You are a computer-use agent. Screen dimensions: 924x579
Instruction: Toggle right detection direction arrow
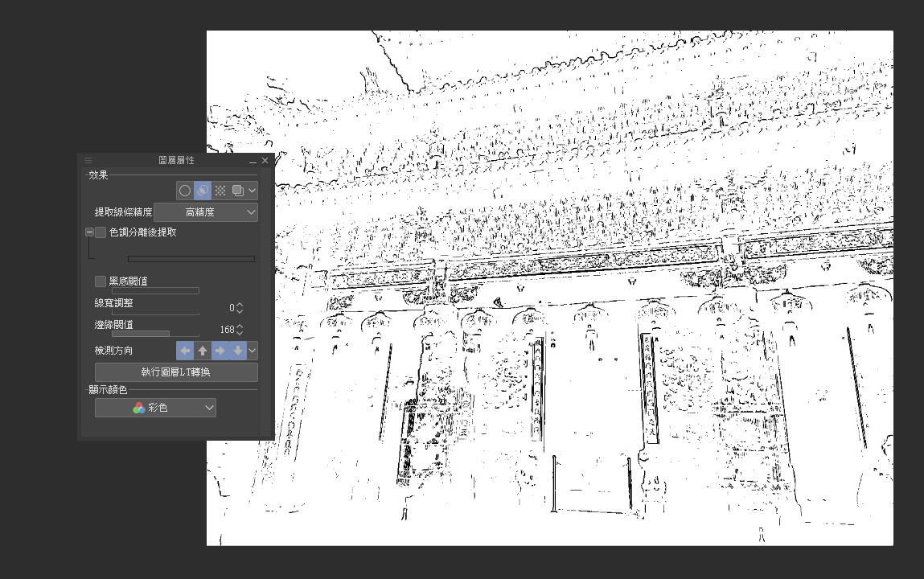pos(220,351)
